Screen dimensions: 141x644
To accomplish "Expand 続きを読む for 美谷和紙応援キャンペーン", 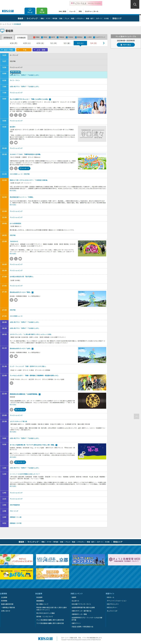I will click(13, 205).
